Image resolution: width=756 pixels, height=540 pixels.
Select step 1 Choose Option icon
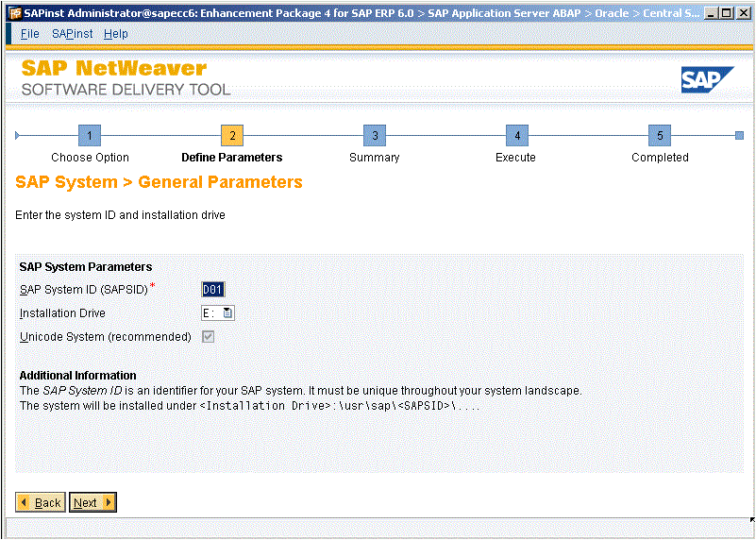(x=90, y=135)
